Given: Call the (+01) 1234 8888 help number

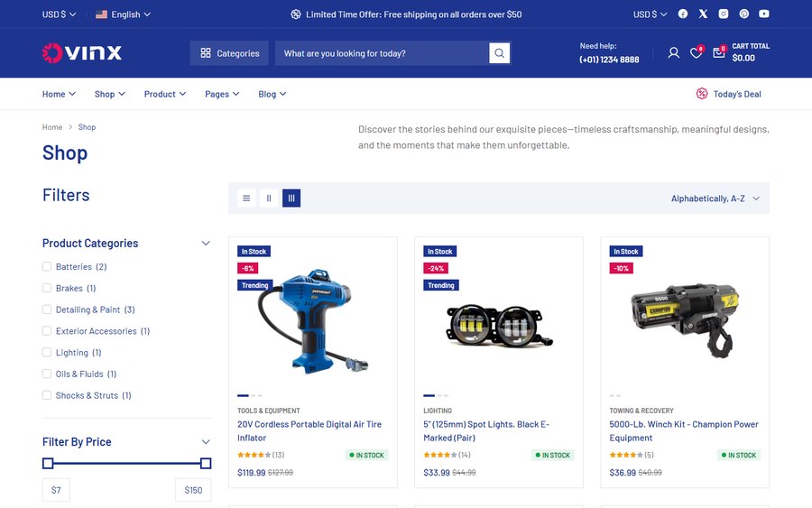Looking at the screenshot, I should click(609, 60).
